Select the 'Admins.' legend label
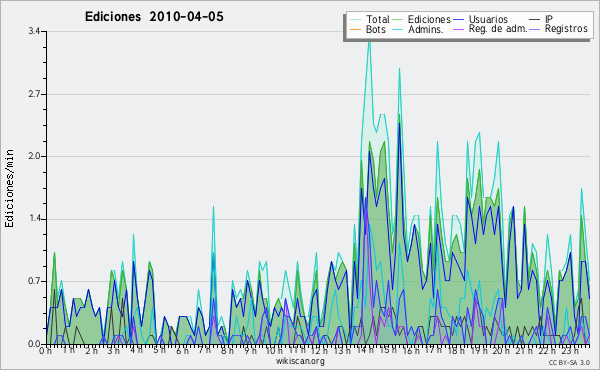Image resolution: width=600 pixels, height=370 pixels. click(426, 29)
